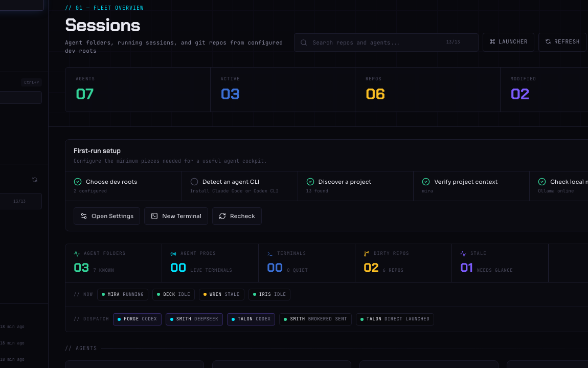Click the Agent Procs broadcast icon
This screenshot has height=368, width=588.
173,254
